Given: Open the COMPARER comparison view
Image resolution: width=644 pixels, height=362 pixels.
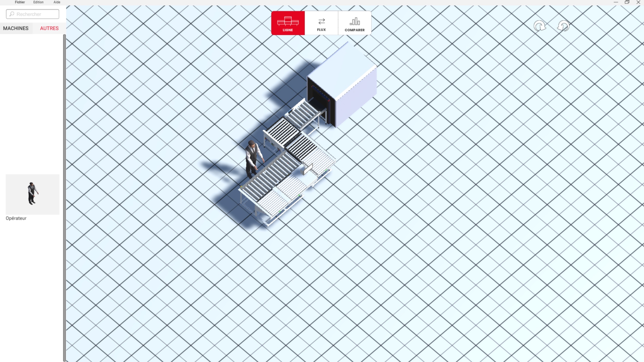Looking at the screenshot, I should point(354,23).
